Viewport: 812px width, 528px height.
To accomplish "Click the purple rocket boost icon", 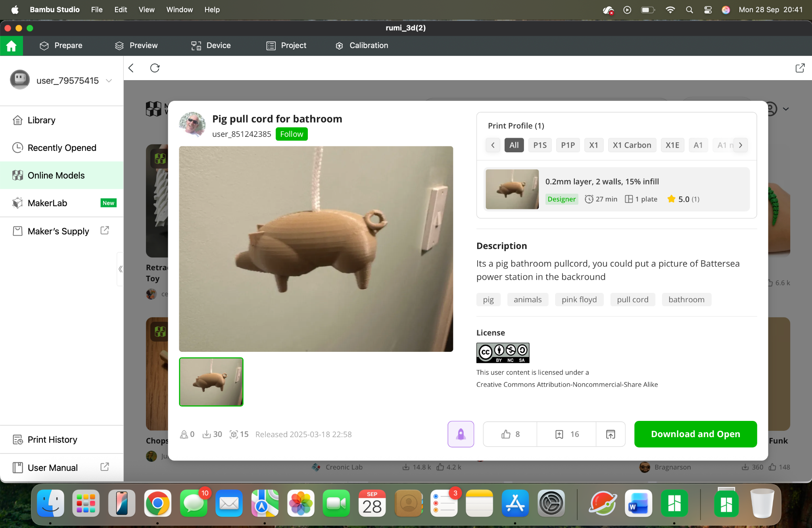I will tap(461, 434).
